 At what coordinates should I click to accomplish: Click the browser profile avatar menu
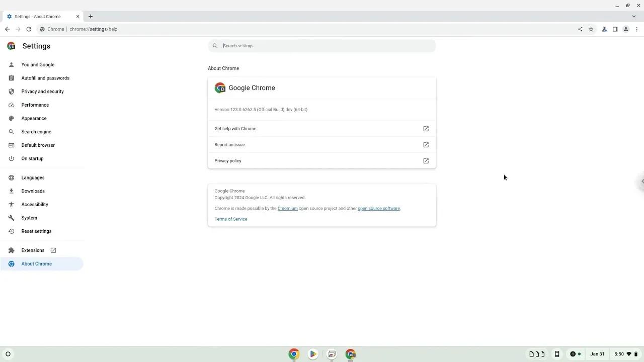click(x=626, y=29)
